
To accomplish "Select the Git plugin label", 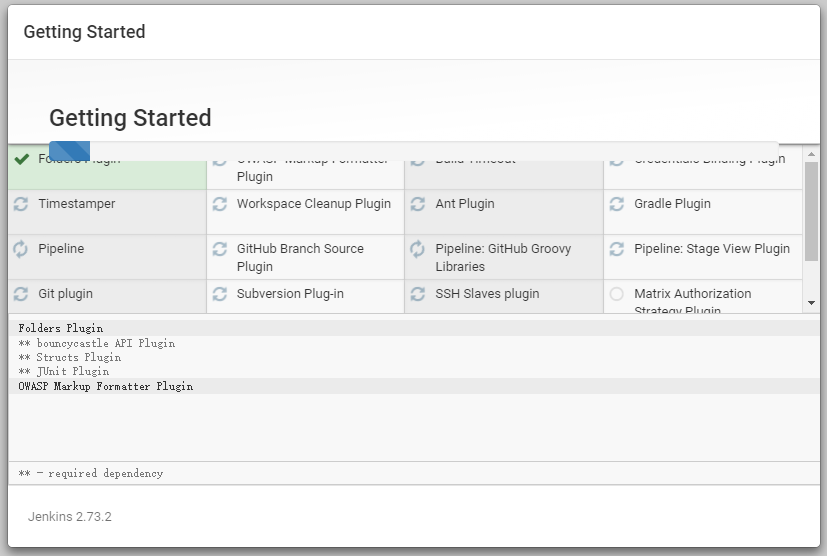I will pos(65,294).
